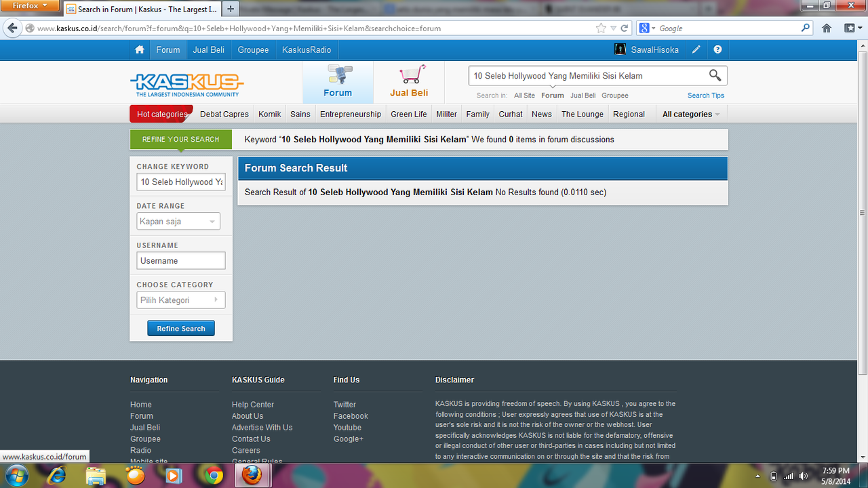Open Google Chrome from taskbar
Image resolution: width=868 pixels, height=488 pixels.
tap(214, 476)
